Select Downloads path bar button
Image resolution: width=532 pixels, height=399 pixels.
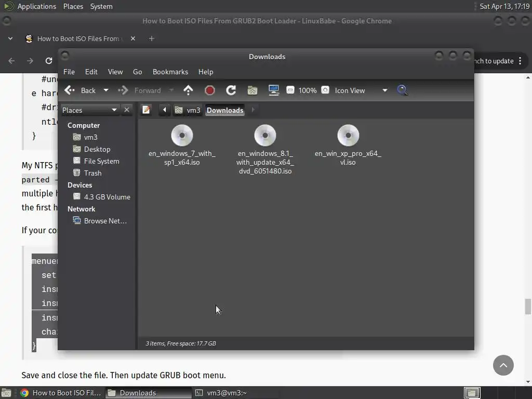[225, 110]
